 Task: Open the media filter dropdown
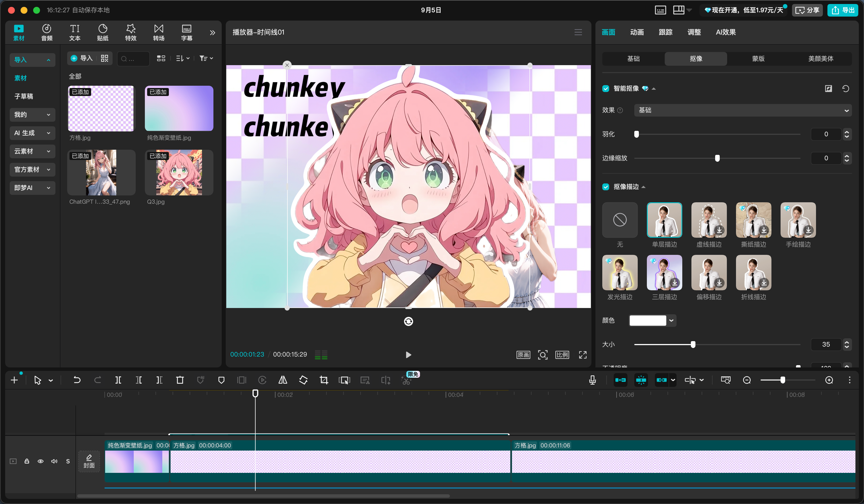(x=206, y=58)
